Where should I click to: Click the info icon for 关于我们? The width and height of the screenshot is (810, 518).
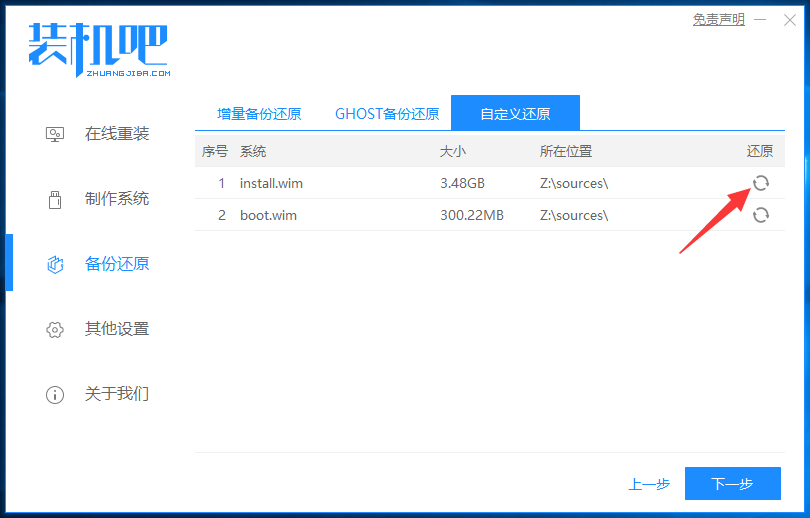(56, 394)
